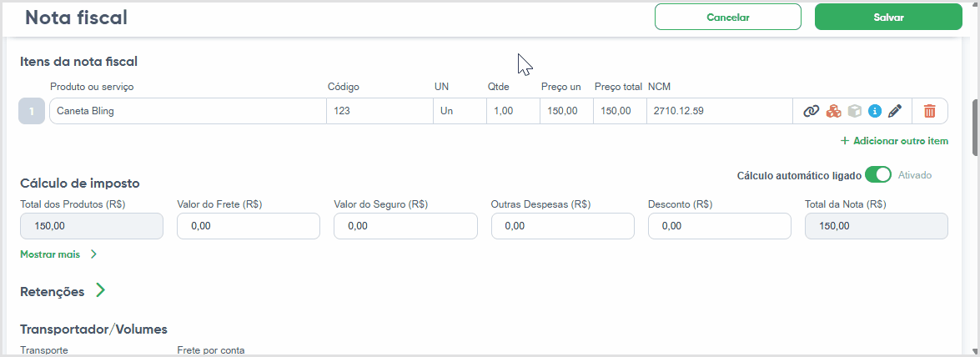The image size is (980, 357).
Task: Save the nota fiscal with Salvar
Action: pos(888,18)
